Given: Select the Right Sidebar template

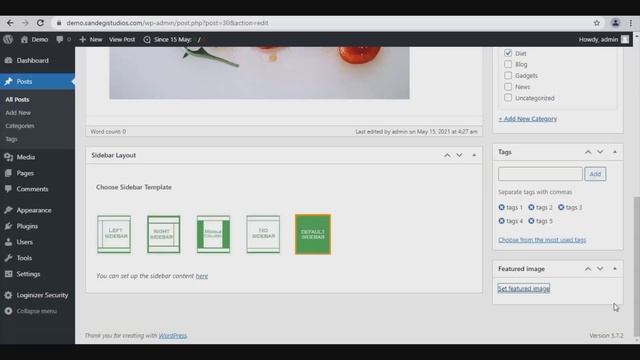Looking at the screenshot, I should [x=164, y=234].
